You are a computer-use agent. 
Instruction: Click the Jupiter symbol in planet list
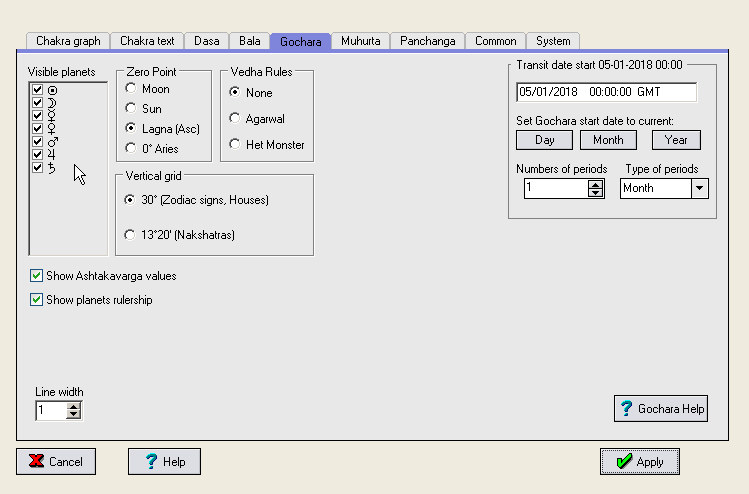pyautogui.click(x=51, y=155)
